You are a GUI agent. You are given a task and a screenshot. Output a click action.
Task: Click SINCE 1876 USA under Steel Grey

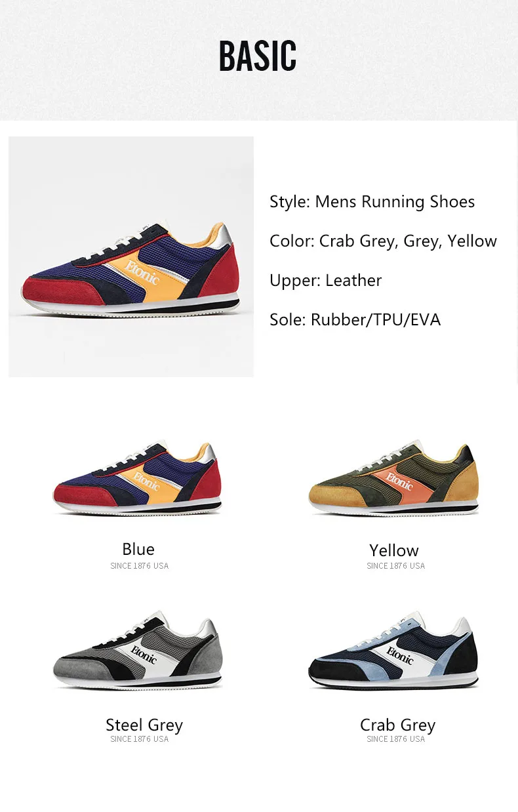tap(140, 739)
